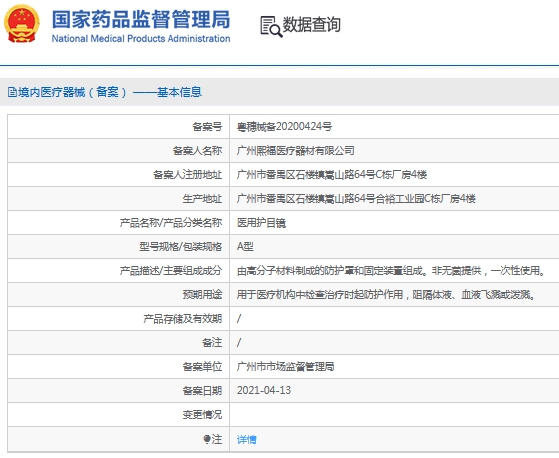Click the 产品存储及有效期 label
Image resolution: width=559 pixels, height=458 pixels.
183,318
